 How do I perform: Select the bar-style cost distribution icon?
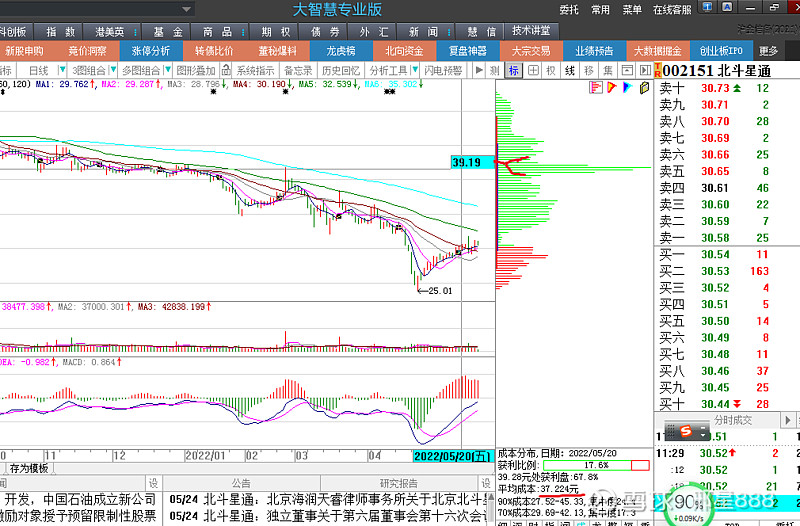tap(595, 88)
